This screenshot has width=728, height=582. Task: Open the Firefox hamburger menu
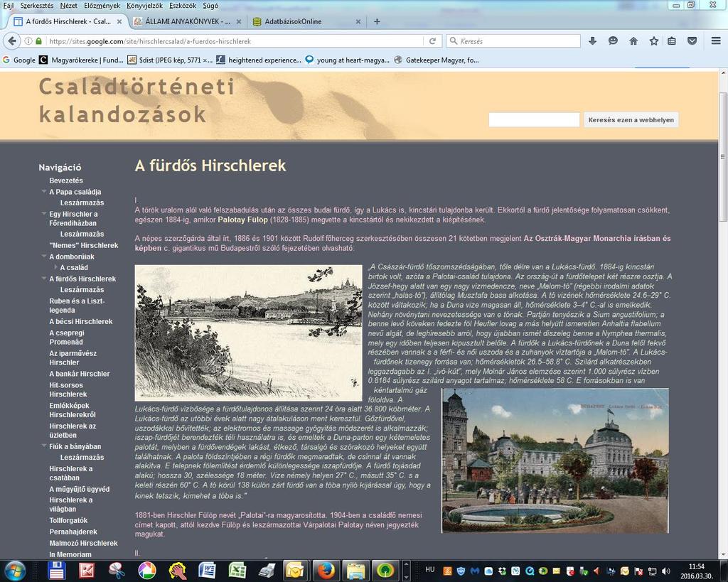pyautogui.click(x=715, y=41)
